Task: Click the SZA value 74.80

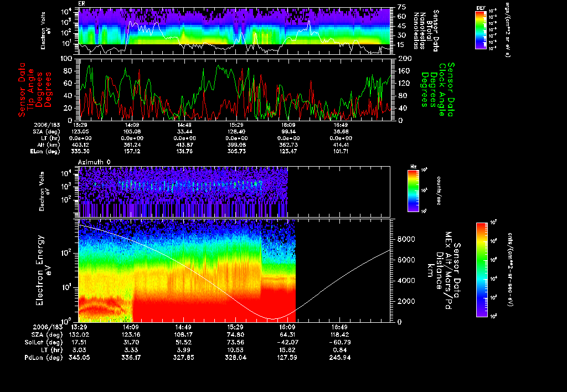Action: coord(235,334)
